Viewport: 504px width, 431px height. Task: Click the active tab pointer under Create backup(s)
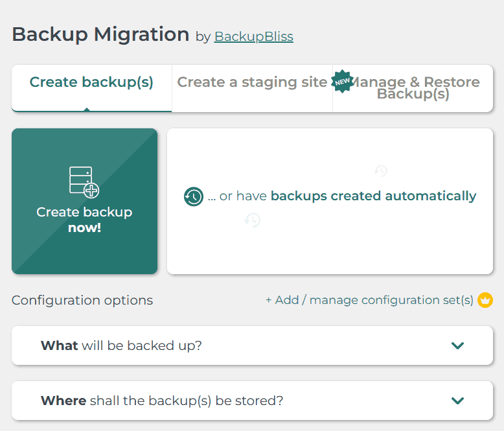click(87, 110)
